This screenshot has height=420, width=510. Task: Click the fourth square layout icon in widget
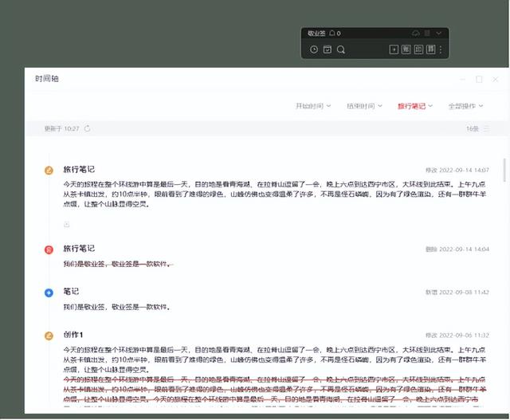click(x=430, y=49)
